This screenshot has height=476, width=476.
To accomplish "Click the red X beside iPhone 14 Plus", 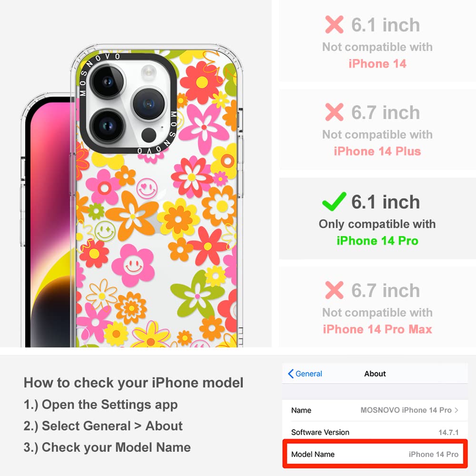I will [334, 112].
